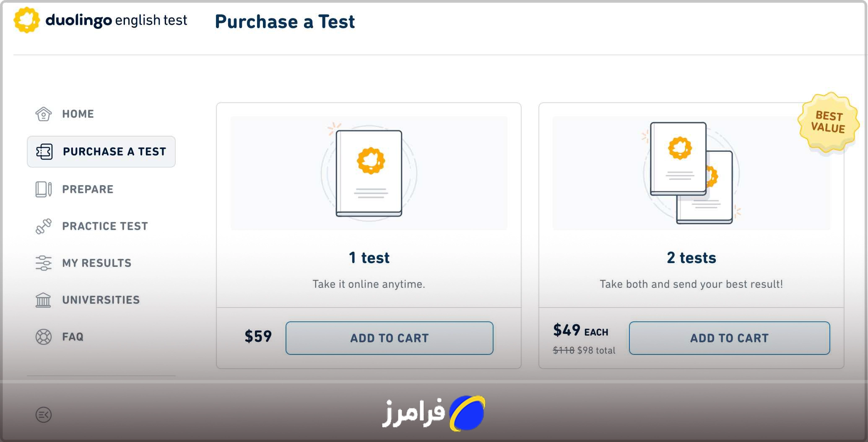
Task: Click the My Results sliders icon
Action: pos(44,263)
